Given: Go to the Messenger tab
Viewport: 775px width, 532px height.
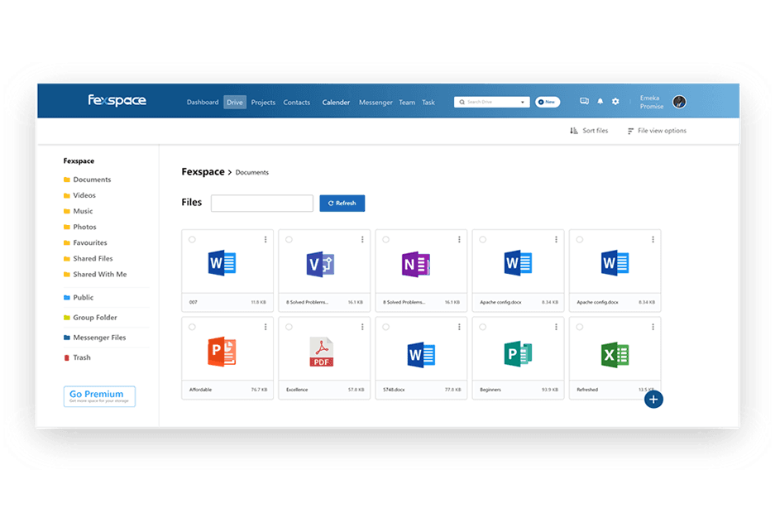Looking at the screenshot, I should pos(376,103).
